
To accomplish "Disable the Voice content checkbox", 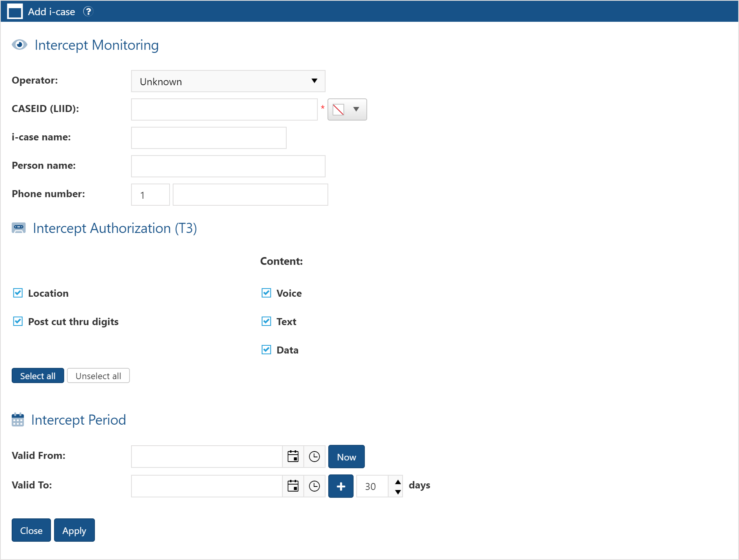I will pos(266,293).
